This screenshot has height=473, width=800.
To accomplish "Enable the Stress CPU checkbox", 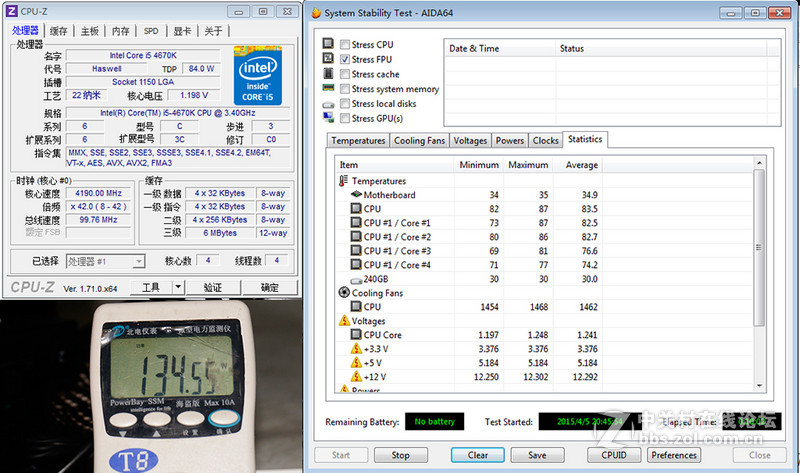I will click(x=345, y=45).
